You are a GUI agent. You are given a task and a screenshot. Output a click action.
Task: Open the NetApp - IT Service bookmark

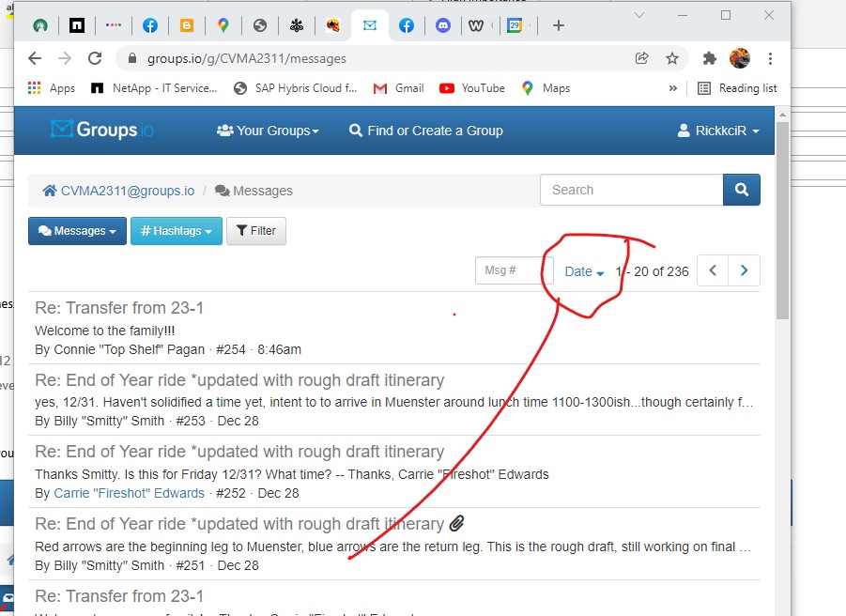pos(154,88)
